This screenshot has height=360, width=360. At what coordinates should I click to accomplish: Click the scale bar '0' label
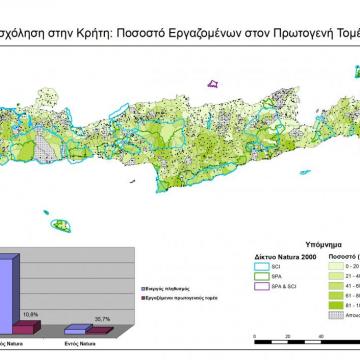255,336
